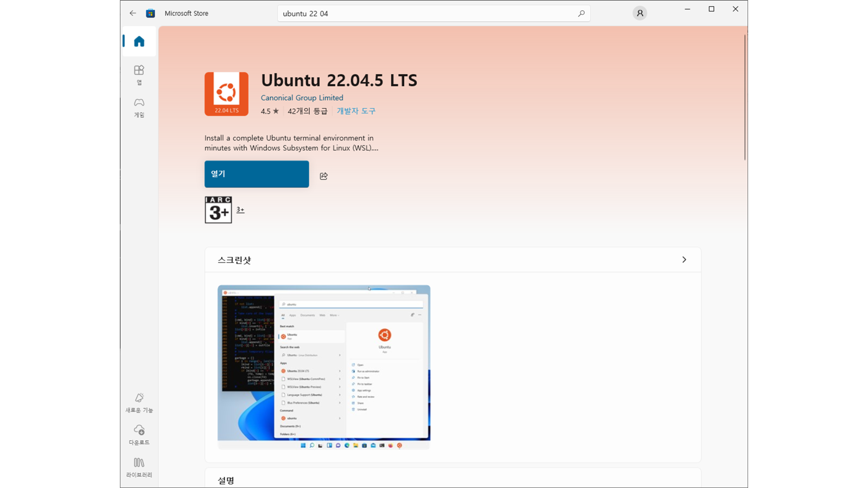The height and width of the screenshot is (488, 868).
Task: Click the Ubuntu 22.04.5 LTS title
Action: [339, 80]
